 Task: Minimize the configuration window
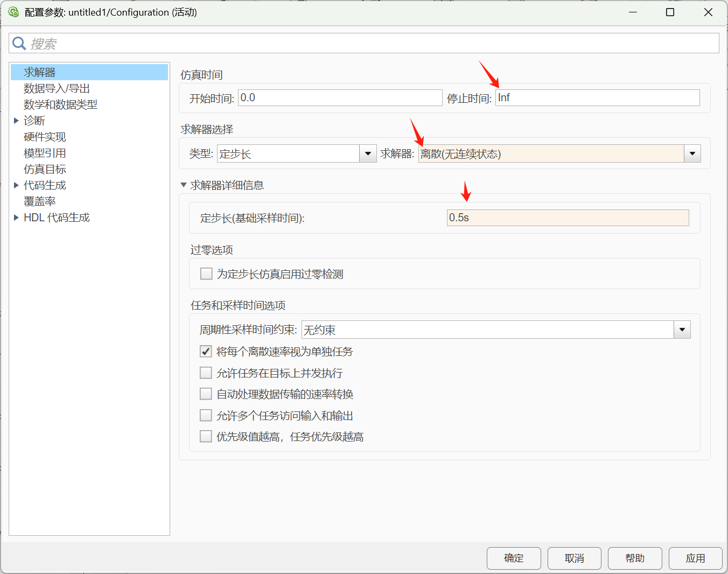(633, 12)
